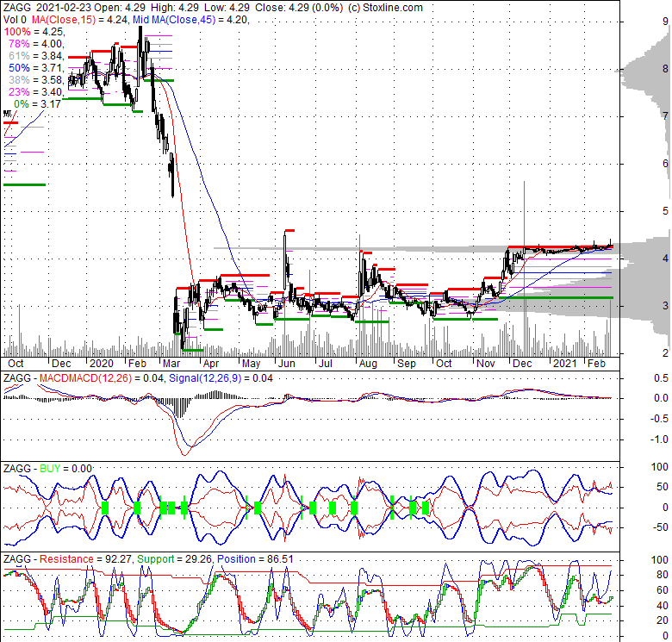Click the 'Oct' label just after 'Sep'
Screen dimensions: 672x642
pos(444,364)
